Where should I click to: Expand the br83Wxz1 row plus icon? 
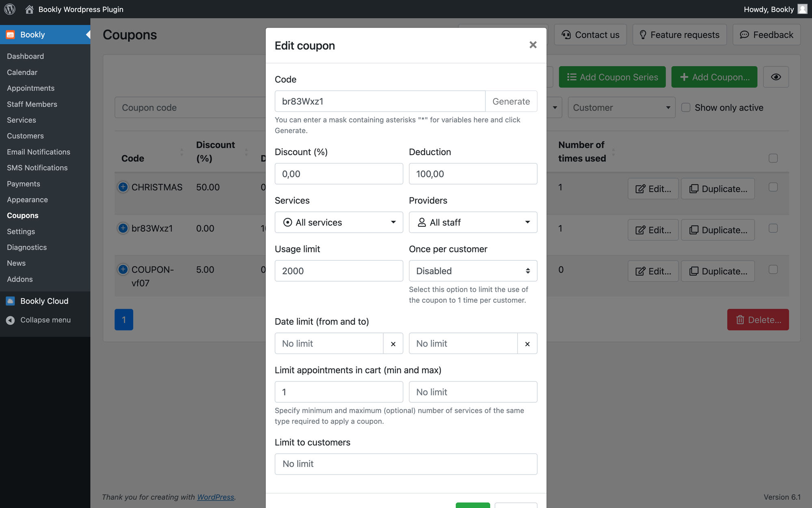pyautogui.click(x=123, y=228)
